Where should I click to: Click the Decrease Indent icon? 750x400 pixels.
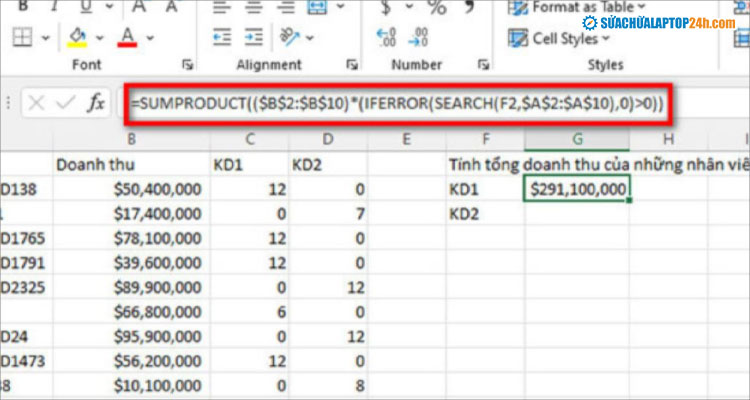coord(221,37)
